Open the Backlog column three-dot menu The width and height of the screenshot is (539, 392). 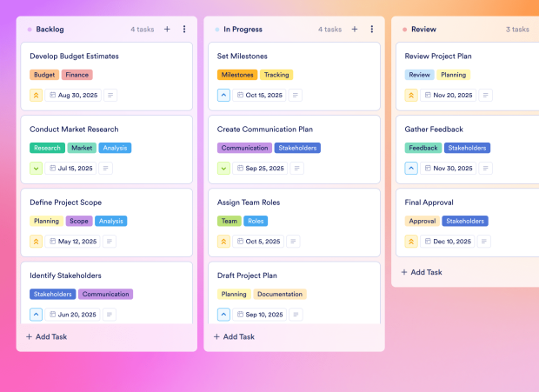(184, 30)
